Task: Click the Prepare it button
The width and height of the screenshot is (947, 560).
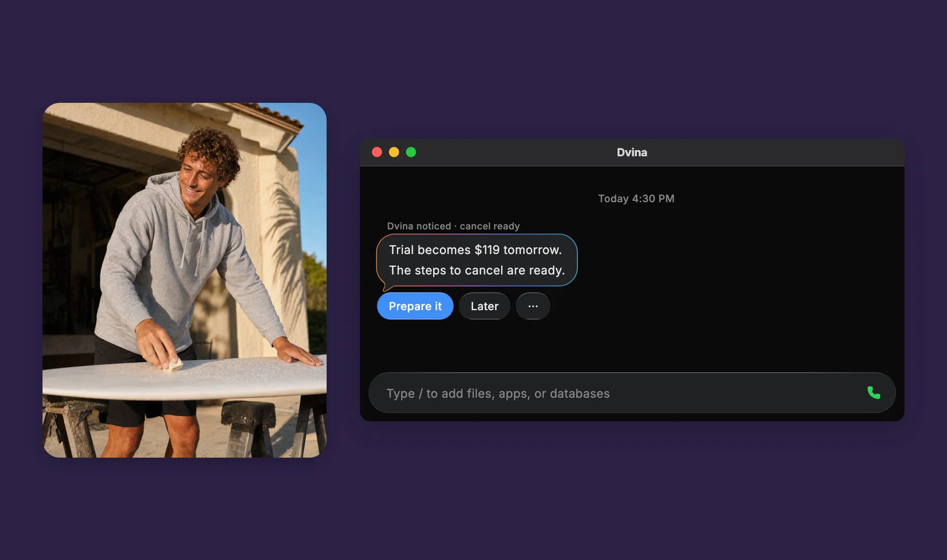Action: click(415, 306)
